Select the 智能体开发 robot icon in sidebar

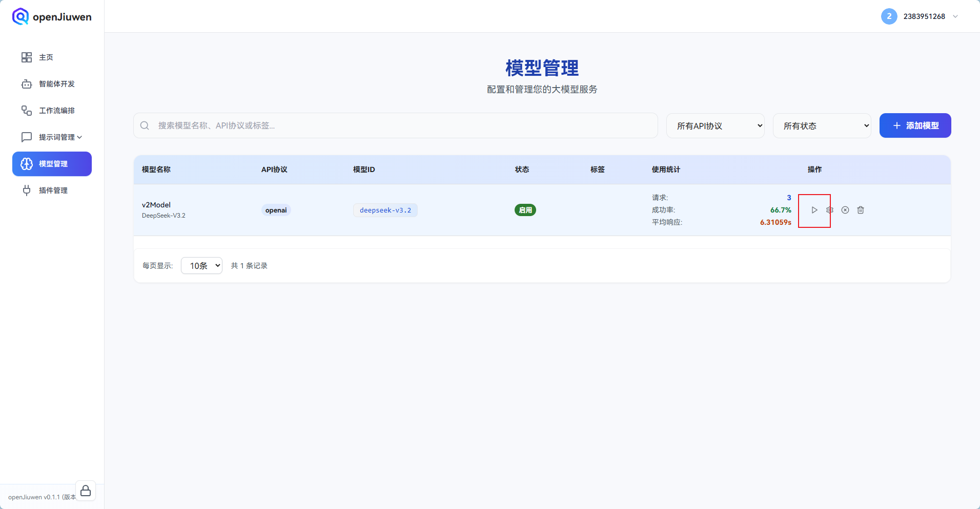[26, 84]
